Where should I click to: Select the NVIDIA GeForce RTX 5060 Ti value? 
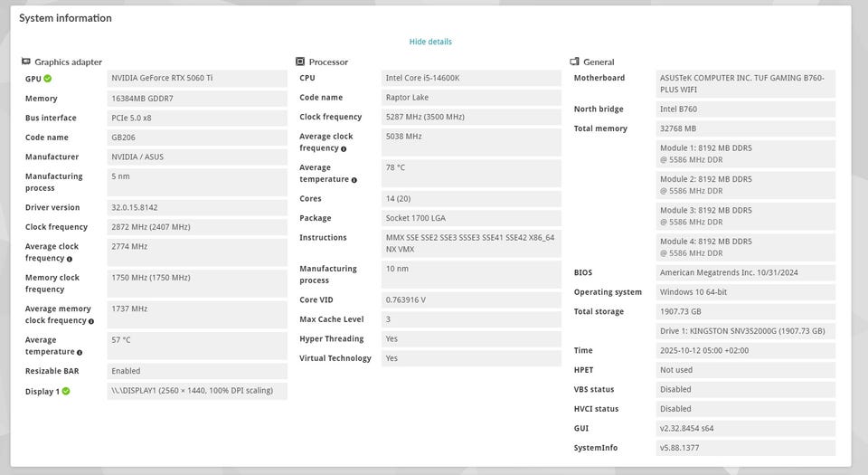[197, 78]
